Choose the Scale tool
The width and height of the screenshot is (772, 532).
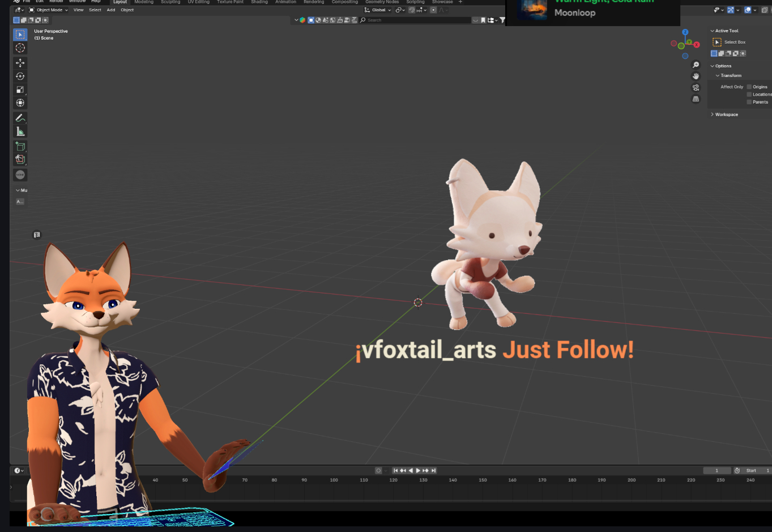(x=20, y=90)
